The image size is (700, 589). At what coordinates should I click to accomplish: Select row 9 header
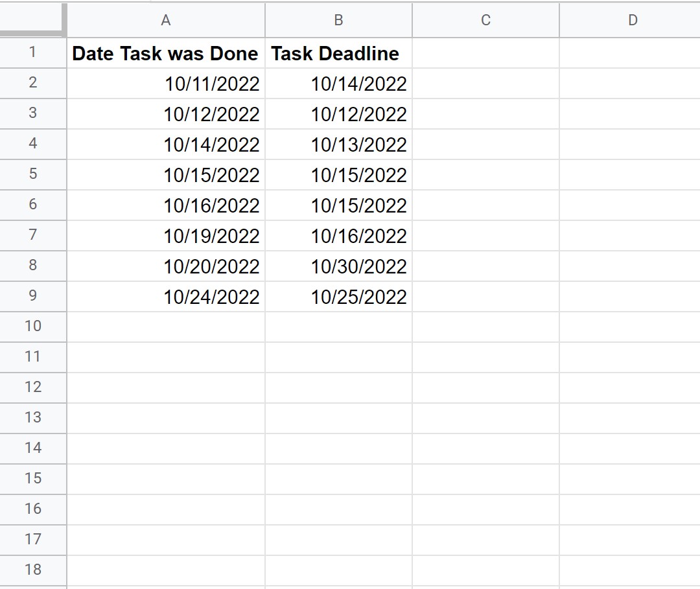point(33,296)
